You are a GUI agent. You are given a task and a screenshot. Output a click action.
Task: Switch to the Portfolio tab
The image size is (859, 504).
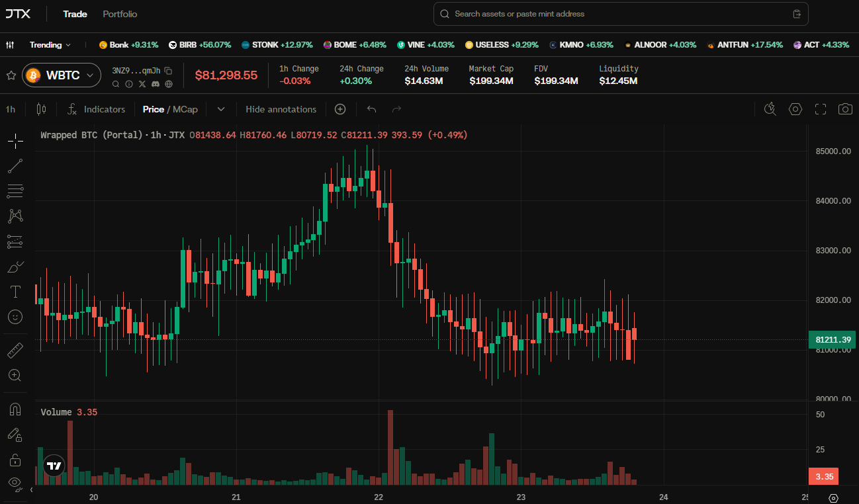coord(120,14)
